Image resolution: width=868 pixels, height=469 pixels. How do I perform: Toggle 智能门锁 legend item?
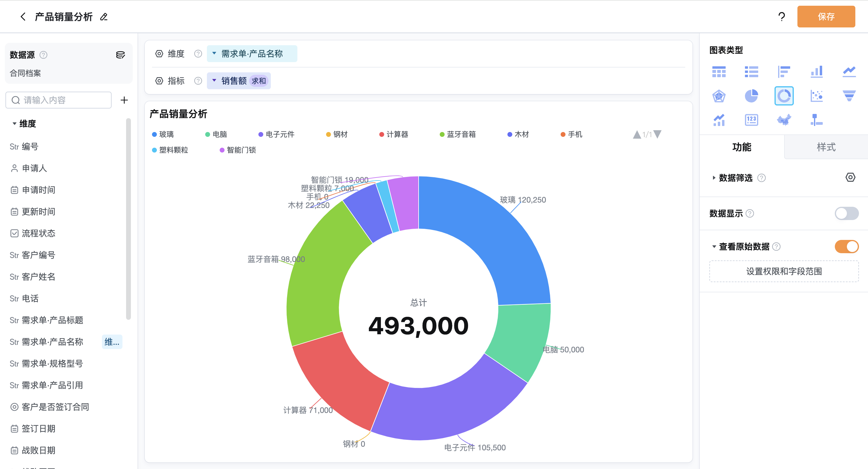point(238,150)
